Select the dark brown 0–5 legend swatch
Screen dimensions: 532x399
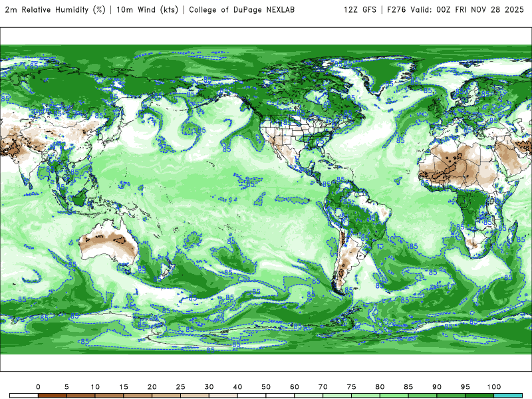click(x=53, y=396)
